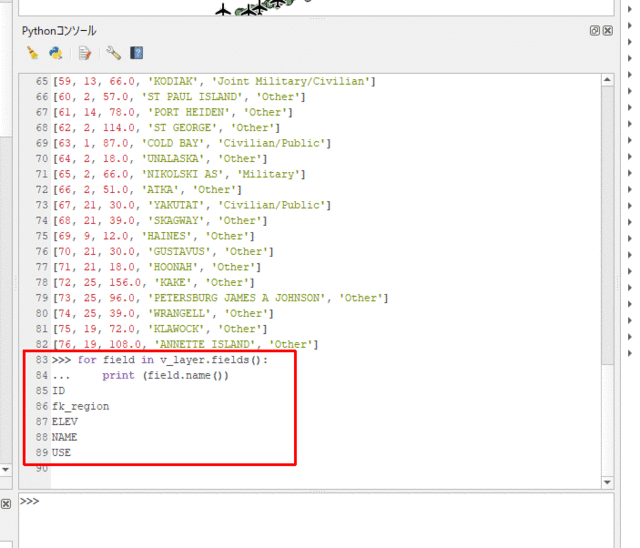Click the console output scrollbar up arrow
The height and width of the screenshot is (548, 640).
[x=607, y=80]
